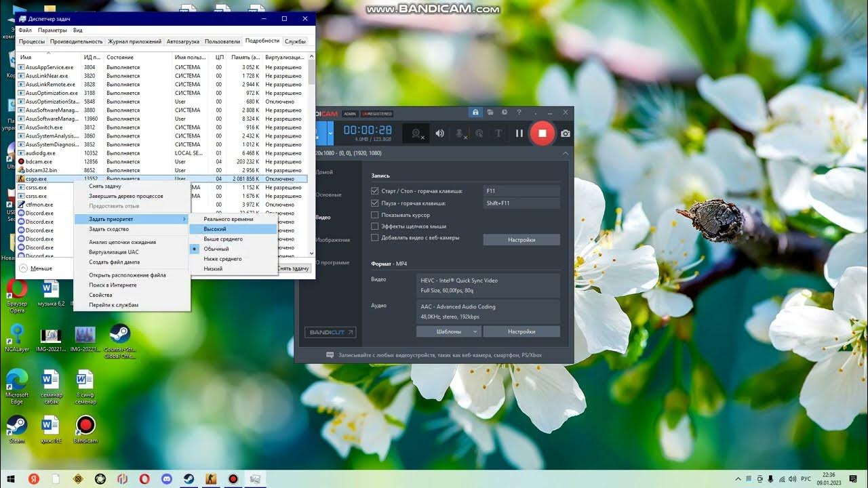Switch to Службы tab
868x488 pixels.
pos(295,41)
